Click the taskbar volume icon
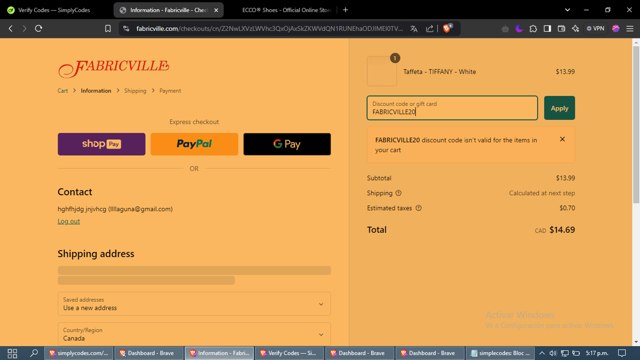The image size is (640, 360). [553, 353]
